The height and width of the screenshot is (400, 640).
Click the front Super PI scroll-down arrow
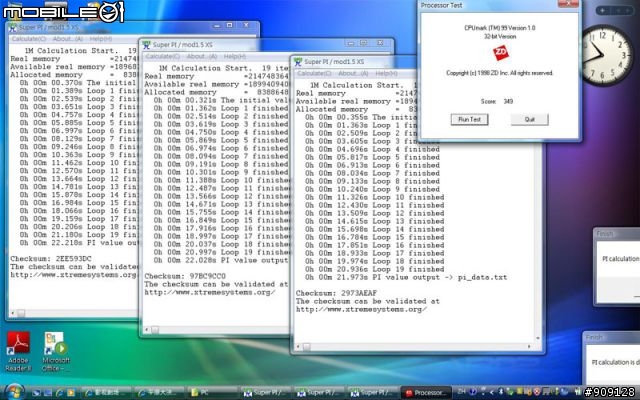pos(538,338)
